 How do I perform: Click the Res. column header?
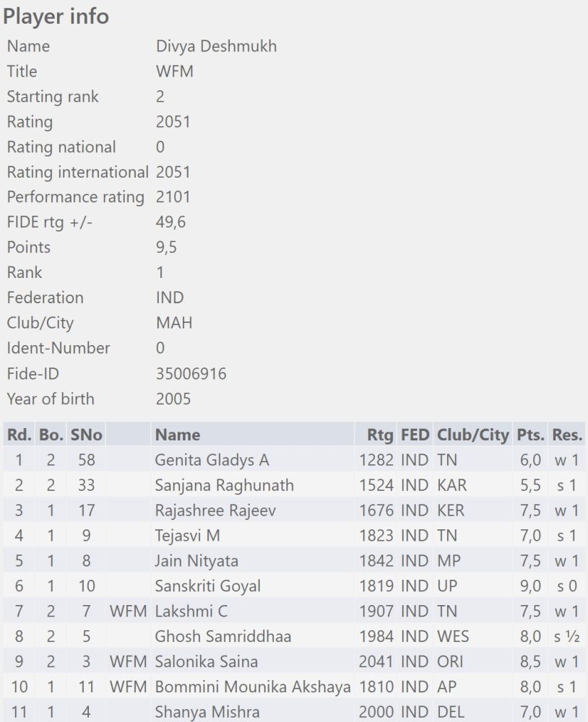[567, 435]
